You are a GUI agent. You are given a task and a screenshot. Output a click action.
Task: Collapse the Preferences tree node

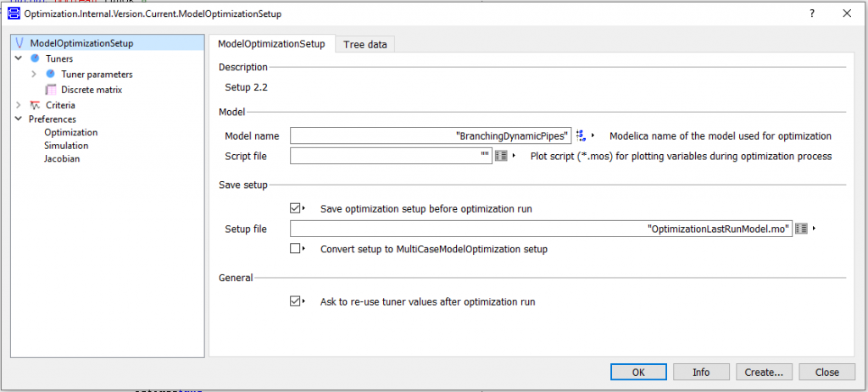pyautogui.click(x=19, y=119)
